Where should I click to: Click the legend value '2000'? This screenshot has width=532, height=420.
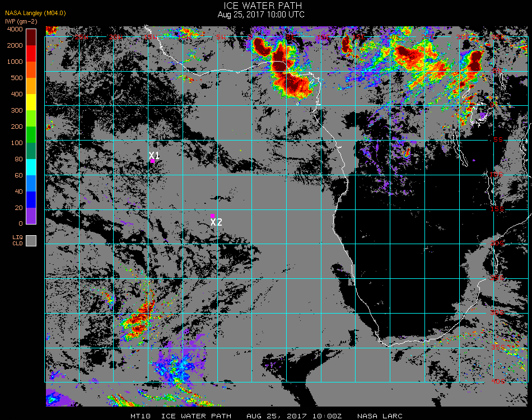pyautogui.click(x=15, y=45)
